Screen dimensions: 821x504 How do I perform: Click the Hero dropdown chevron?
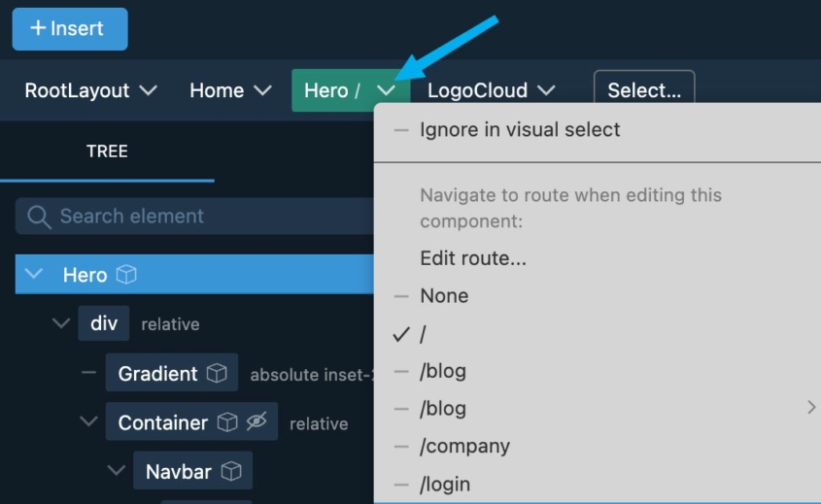pos(386,90)
